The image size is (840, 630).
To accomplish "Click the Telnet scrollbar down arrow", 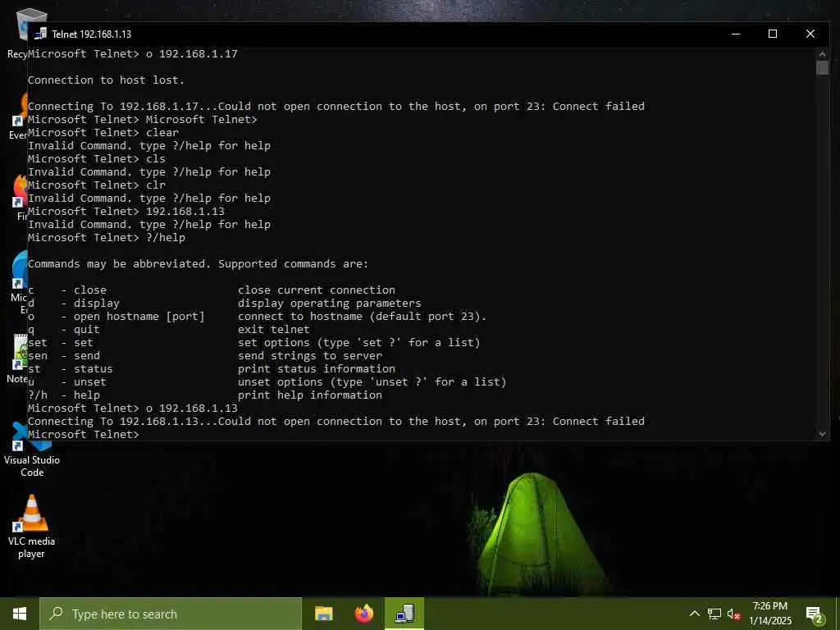I will coord(822,434).
